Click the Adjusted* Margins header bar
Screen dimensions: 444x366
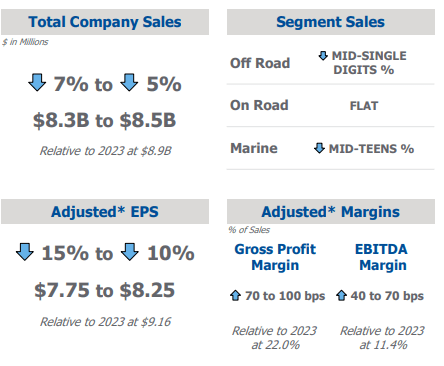[331, 212]
